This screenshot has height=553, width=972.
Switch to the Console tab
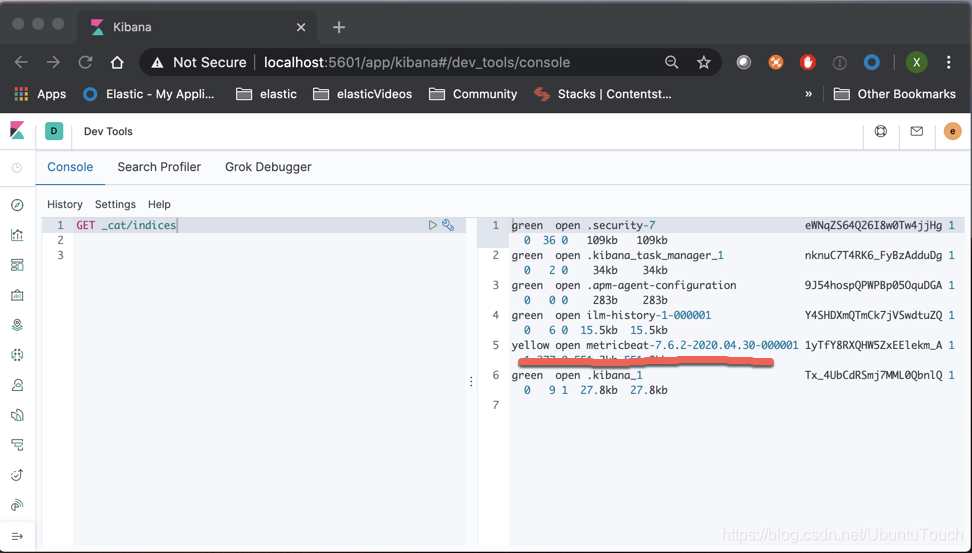click(70, 167)
